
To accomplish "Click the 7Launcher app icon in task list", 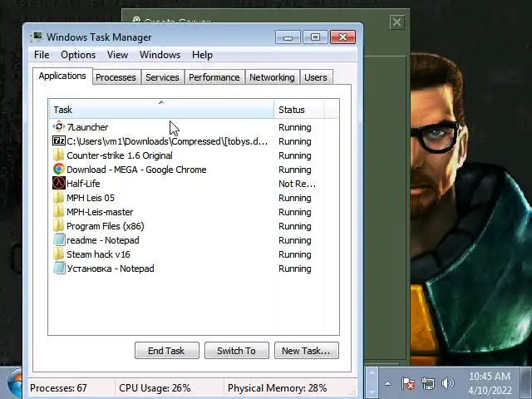I will (59, 126).
